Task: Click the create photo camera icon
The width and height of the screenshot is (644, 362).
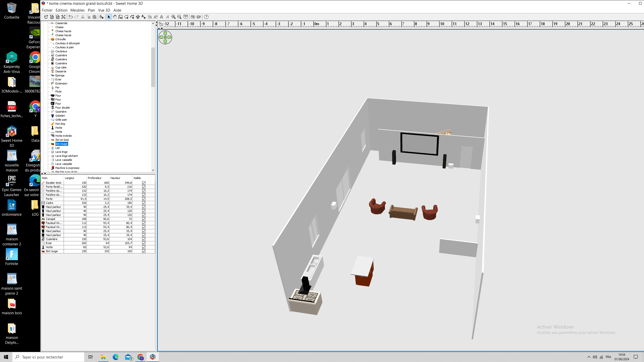Action: (x=193, y=17)
